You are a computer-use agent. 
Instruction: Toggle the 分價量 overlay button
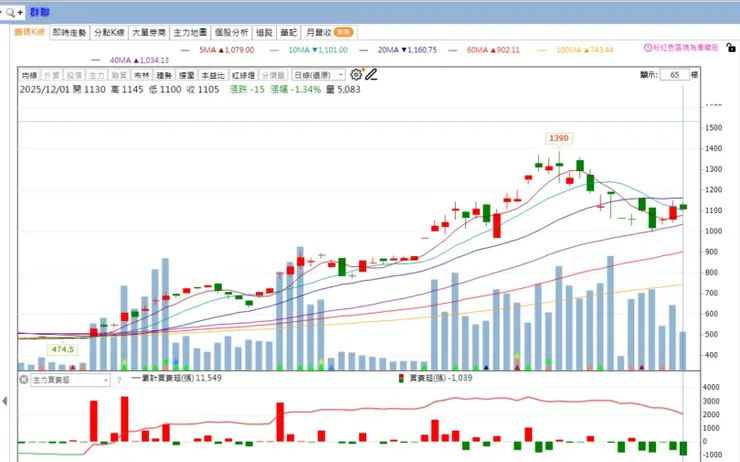tap(273, 75)
